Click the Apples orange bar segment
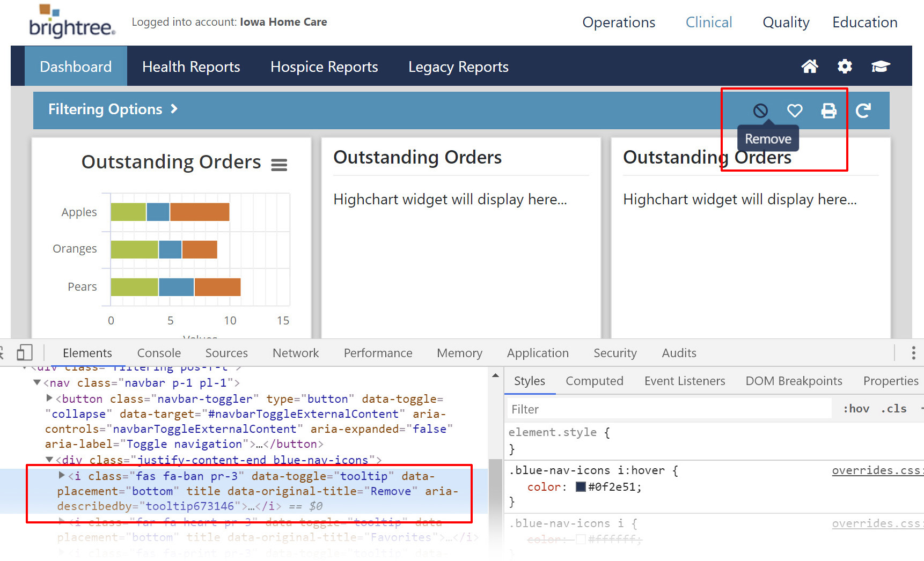Viewport: 924px width, 561px height. tap(200, 212)
